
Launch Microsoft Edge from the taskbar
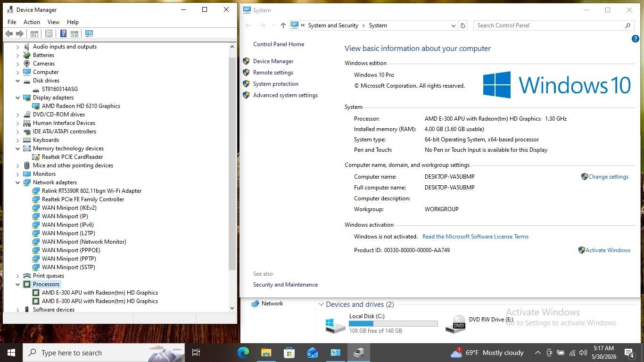coord(243,353)
